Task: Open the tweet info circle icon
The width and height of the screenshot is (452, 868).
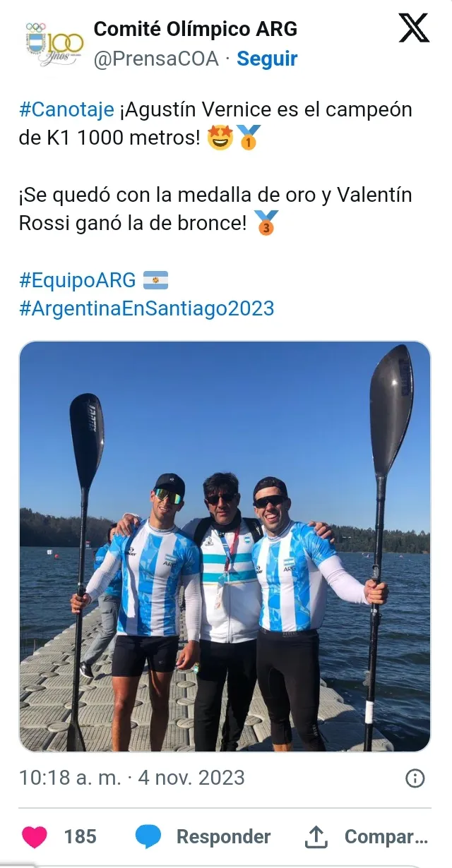Action: (x=415, y=778)
